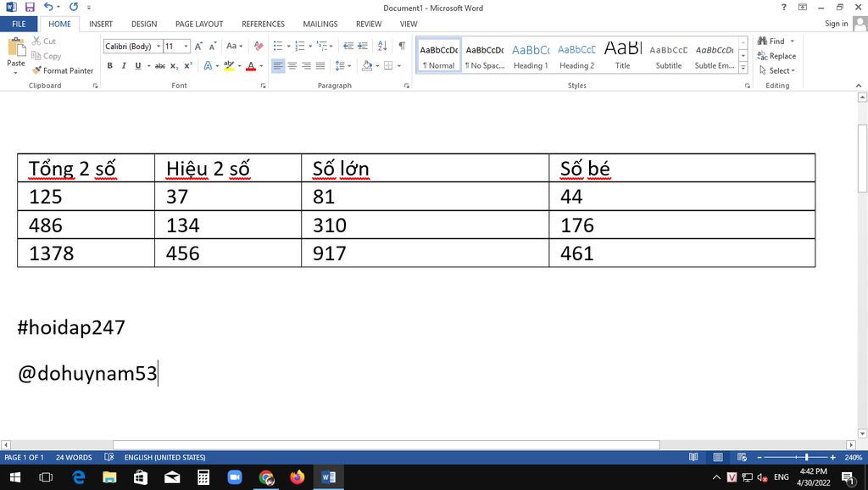
Task: Decrease the paragraph indent
Action: pos(348,46)
